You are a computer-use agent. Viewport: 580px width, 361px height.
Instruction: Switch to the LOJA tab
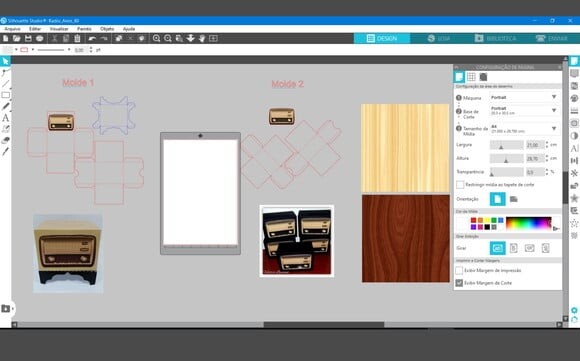(439, 38)
